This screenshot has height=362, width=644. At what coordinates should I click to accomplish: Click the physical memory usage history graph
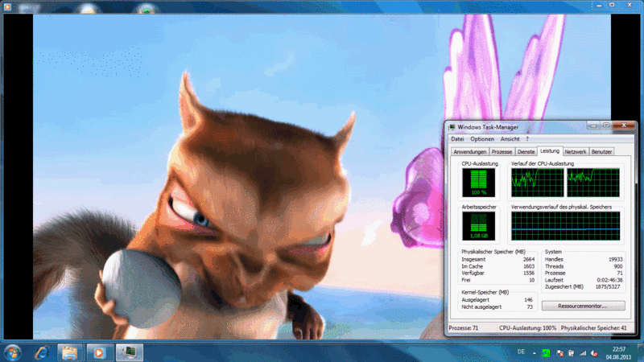(566, 226)
